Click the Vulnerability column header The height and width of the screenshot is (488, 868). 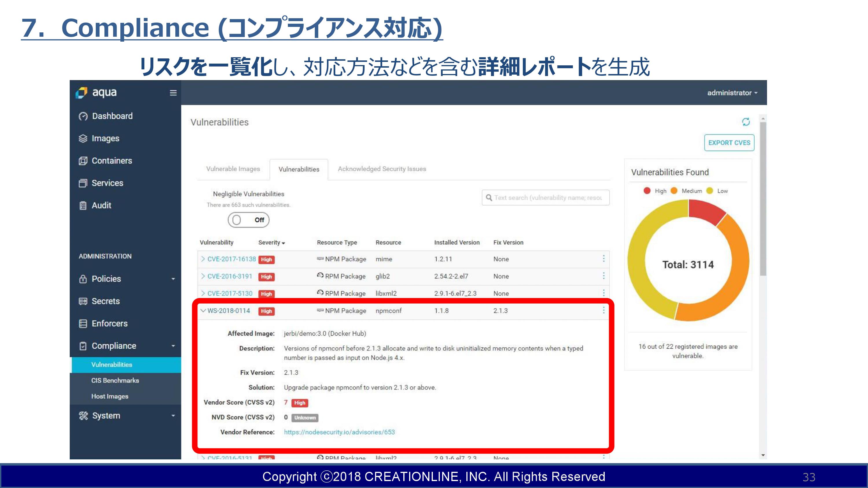click(x=216, y=243)
